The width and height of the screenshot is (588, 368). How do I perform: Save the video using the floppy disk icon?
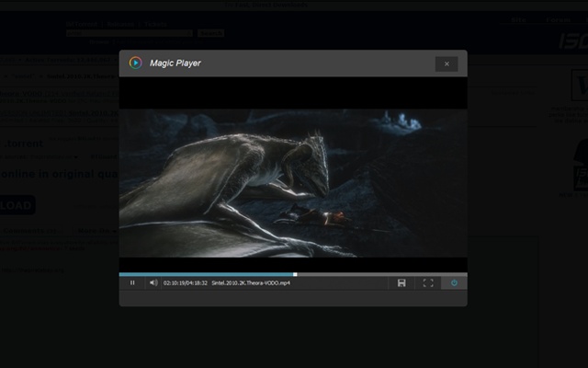click(401, 282)
